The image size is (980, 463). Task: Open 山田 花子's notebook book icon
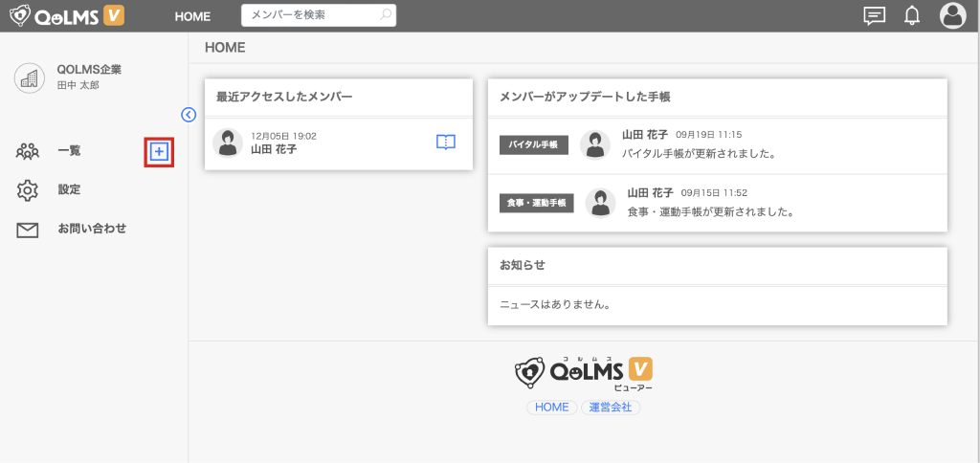pos(445,142)
